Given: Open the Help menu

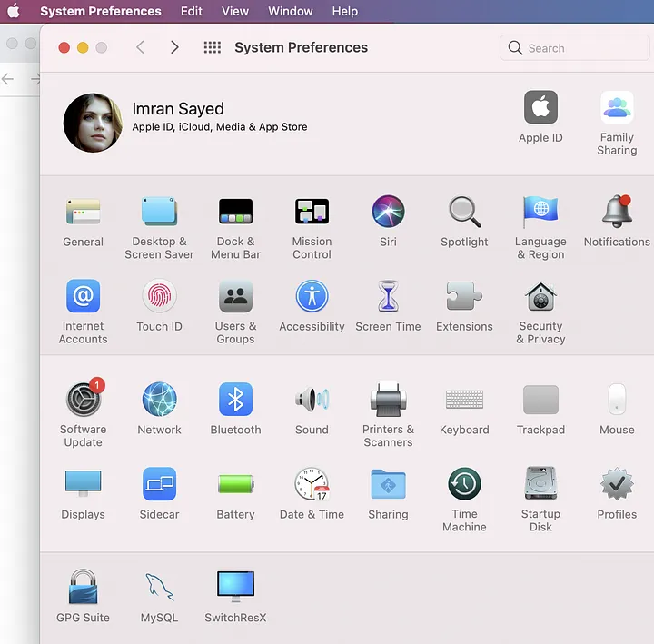Looking at the screenshot, I should [x=344, y=11].
